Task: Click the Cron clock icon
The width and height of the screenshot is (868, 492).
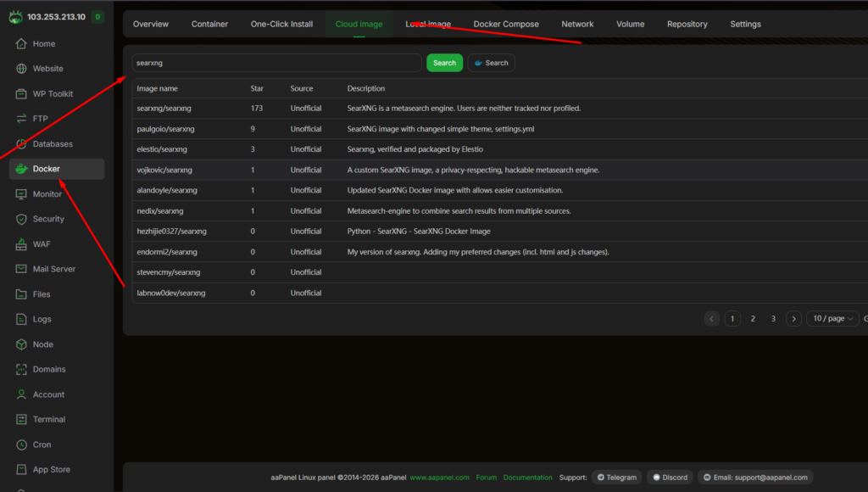Action: click(21, 444)
